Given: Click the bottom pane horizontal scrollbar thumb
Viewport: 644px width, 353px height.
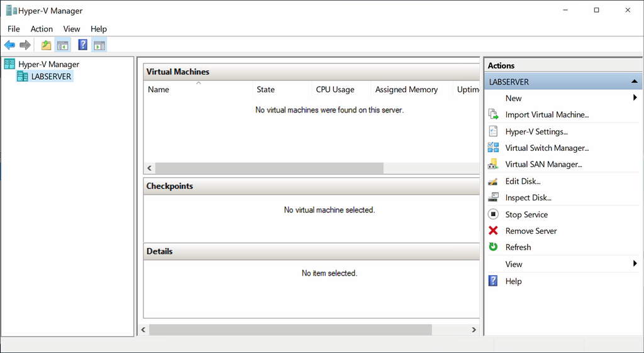Looking at the screenshot, I should (x=291, y=330).
